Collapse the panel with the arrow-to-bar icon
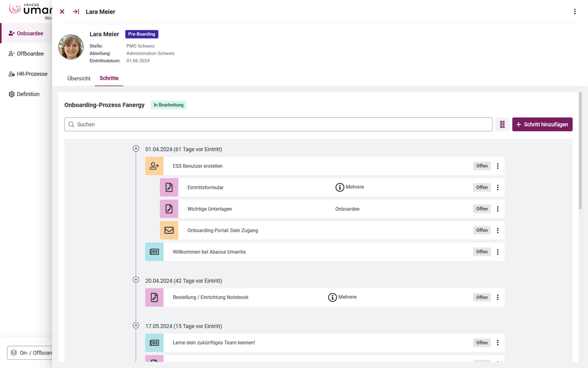 pos(76,12)
